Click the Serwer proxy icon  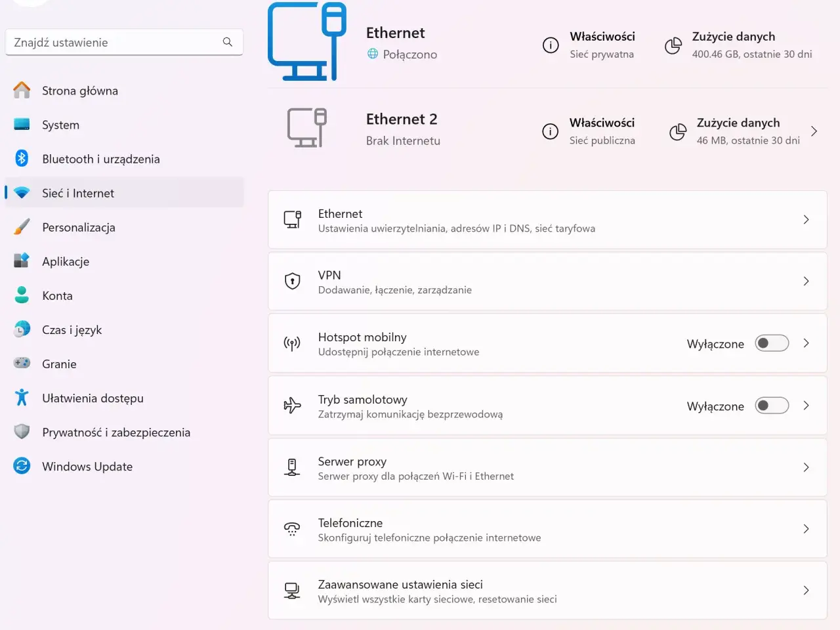pos(292,467)
